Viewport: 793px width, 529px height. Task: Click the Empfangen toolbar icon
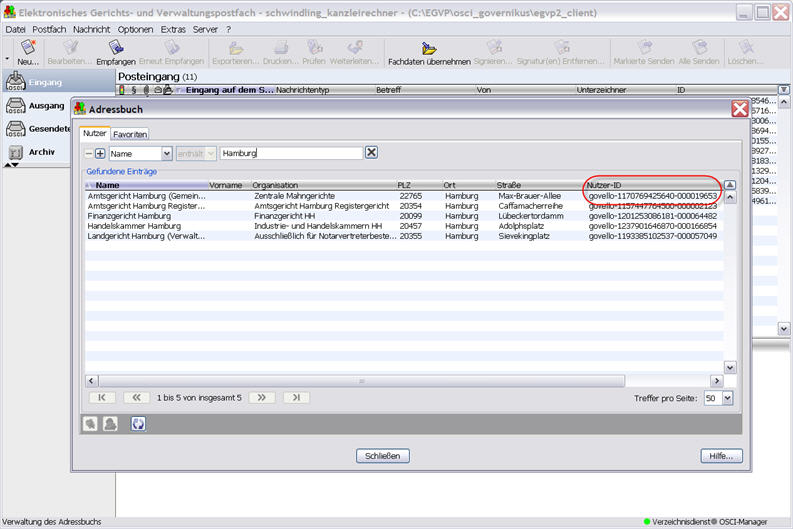[115, 52]
